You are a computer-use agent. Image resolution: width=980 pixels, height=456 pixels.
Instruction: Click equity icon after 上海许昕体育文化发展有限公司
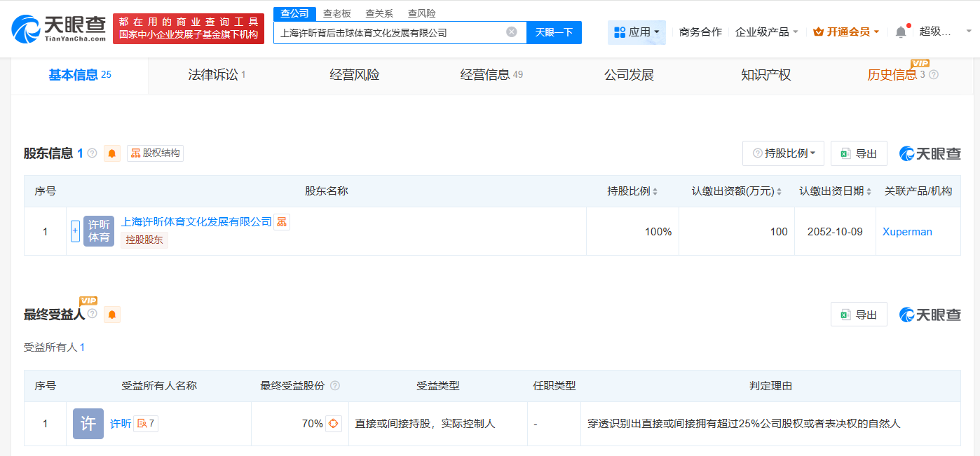coord(281,221)
